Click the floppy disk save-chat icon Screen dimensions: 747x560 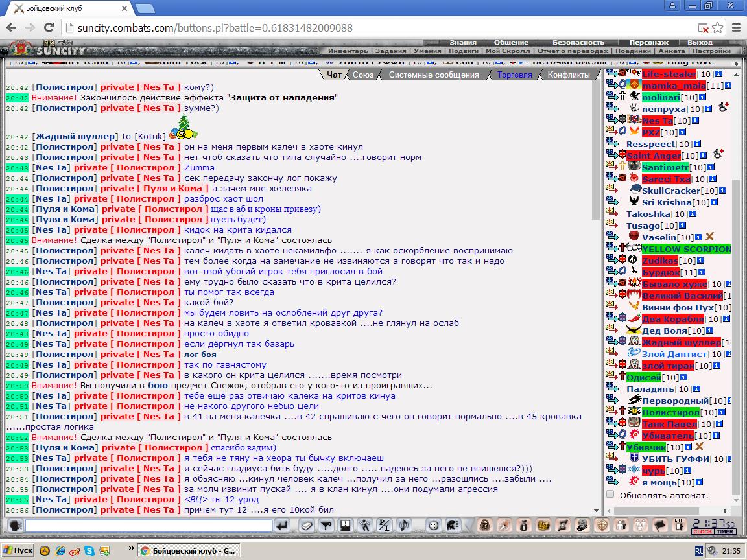(x=346, y=525)
